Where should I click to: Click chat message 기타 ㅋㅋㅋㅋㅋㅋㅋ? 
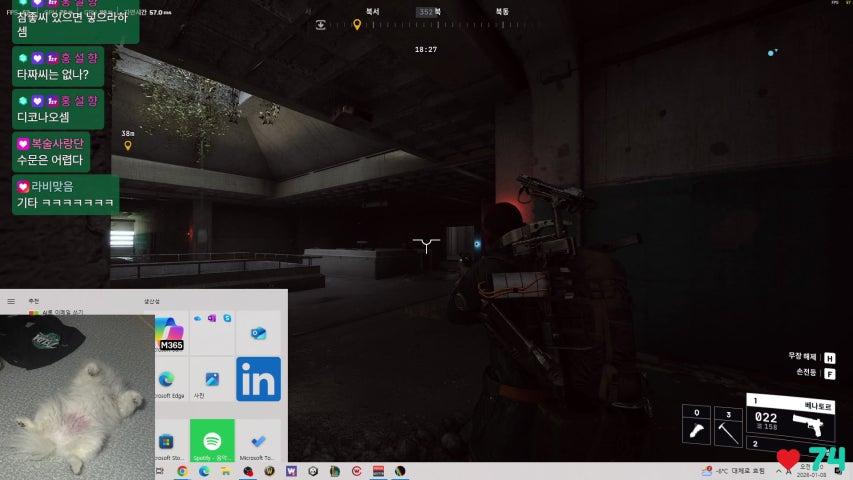click(65, 202)
